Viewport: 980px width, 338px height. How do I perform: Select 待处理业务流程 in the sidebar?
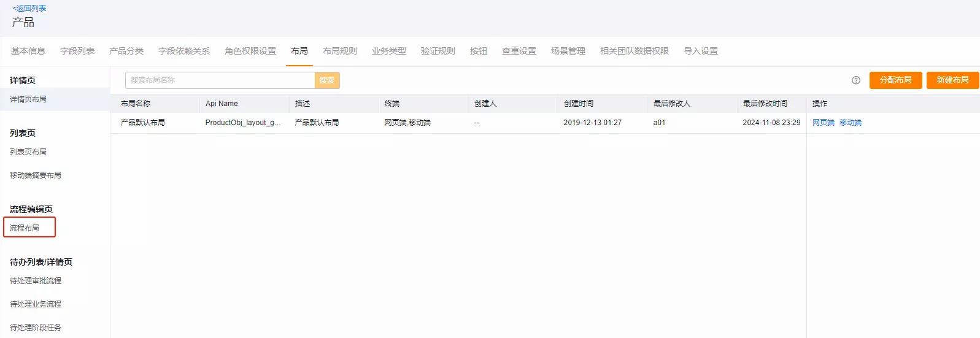pos(36,304)
